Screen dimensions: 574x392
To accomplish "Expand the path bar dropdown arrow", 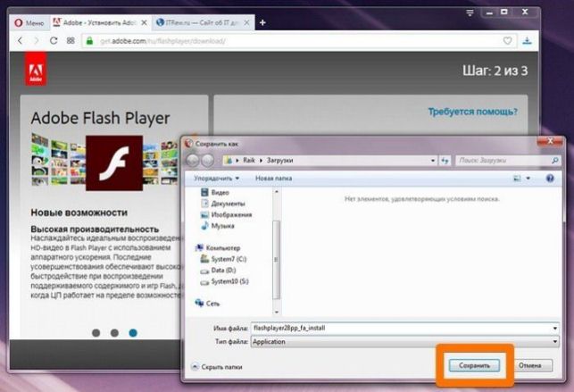I will (x=433, y=161).
